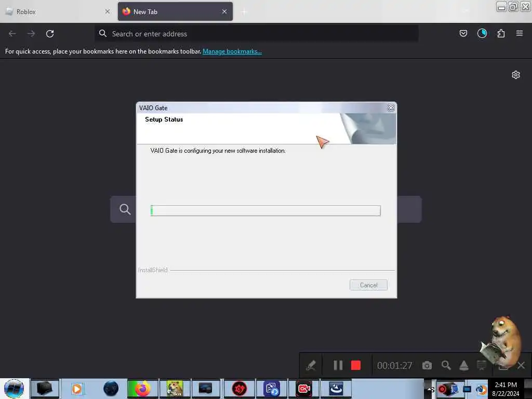
Task: Take a screenshot with recorder camera icon
Action: 427,365
